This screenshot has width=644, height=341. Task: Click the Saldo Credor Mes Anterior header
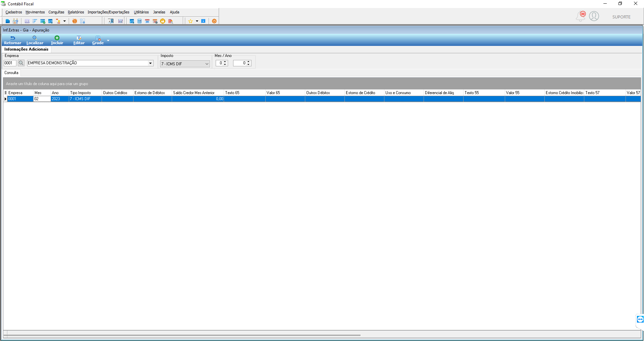point(198,93)
